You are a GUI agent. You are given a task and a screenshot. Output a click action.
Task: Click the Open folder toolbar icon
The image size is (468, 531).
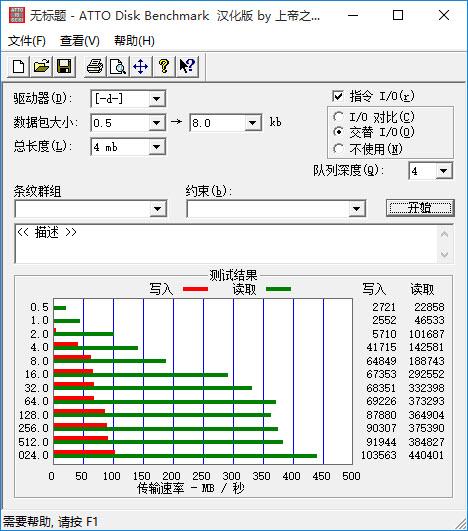41,66
